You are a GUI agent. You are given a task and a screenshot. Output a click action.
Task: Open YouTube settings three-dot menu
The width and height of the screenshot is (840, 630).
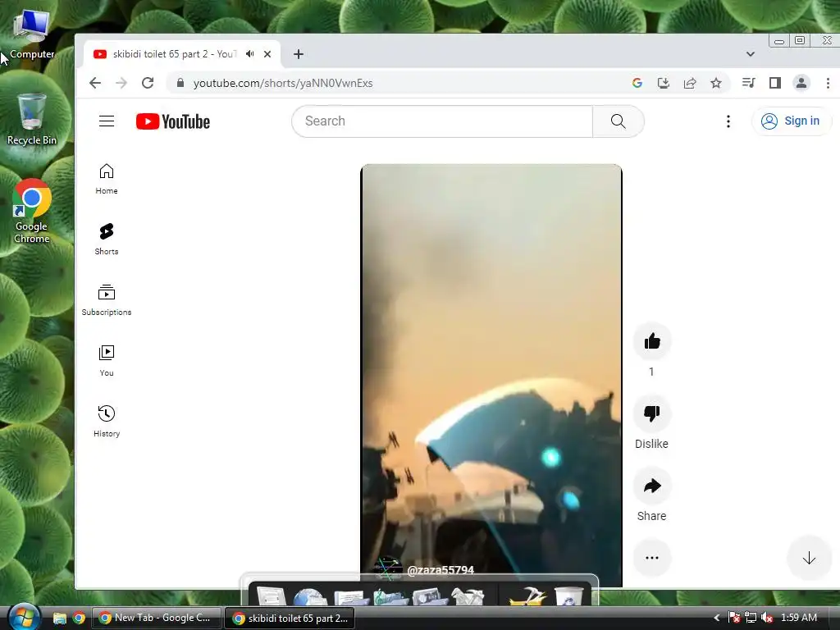coord(728,121)
